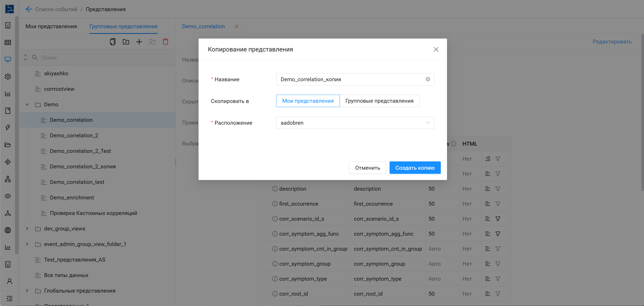Open the eye sidebar icon

[x=8, y=196]
